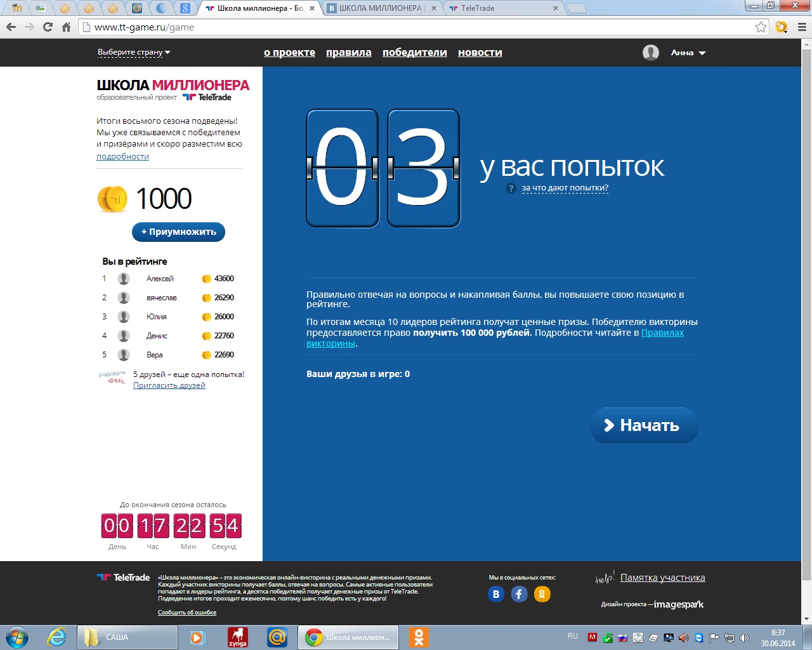The width and height of the screenshot is (812, 650).
Task: Click the RU language indicator
Action: [x=573, y=636]
